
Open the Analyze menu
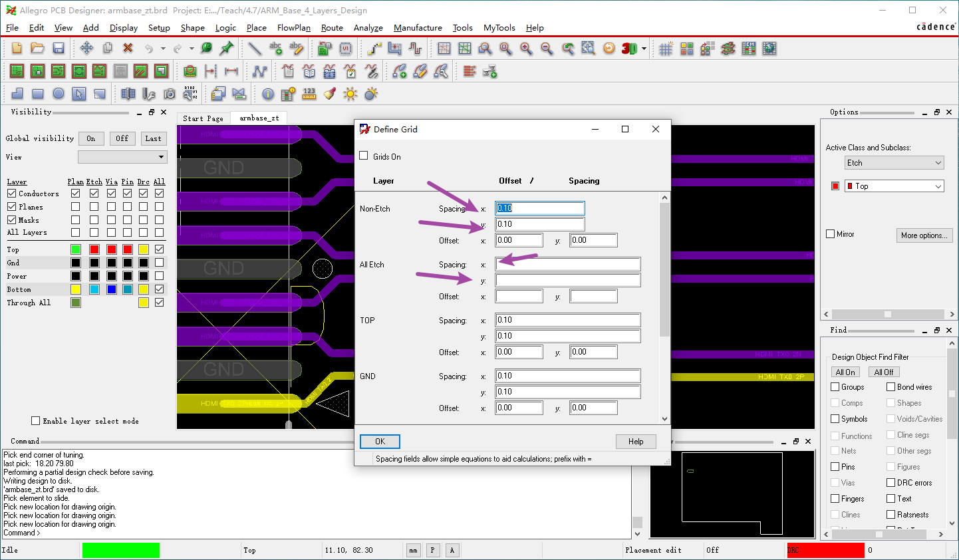(x=368, y=28)
